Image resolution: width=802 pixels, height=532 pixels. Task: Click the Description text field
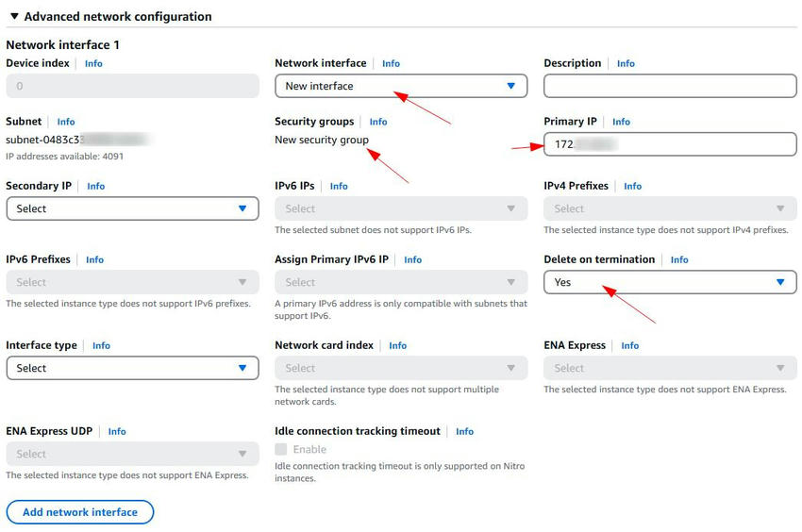[x=670, y=86]
